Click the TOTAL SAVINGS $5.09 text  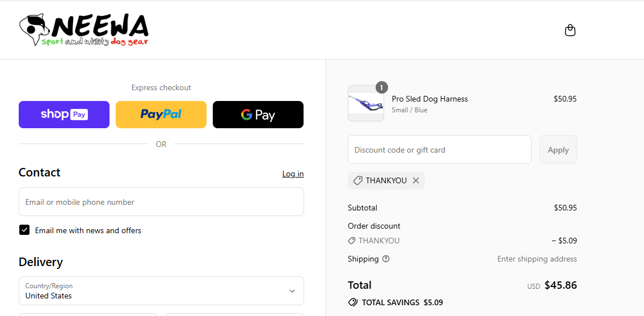402,302
